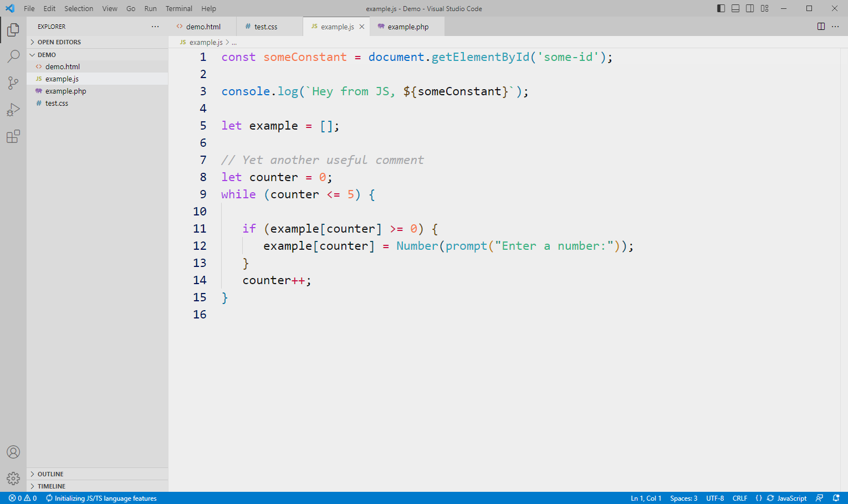Open the Help menu
The width and height of the screenshot is (848, 504).
[209, 8]
